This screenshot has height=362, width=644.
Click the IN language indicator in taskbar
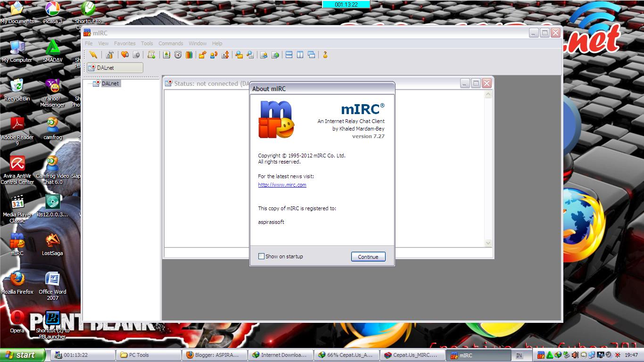(519, 355)
